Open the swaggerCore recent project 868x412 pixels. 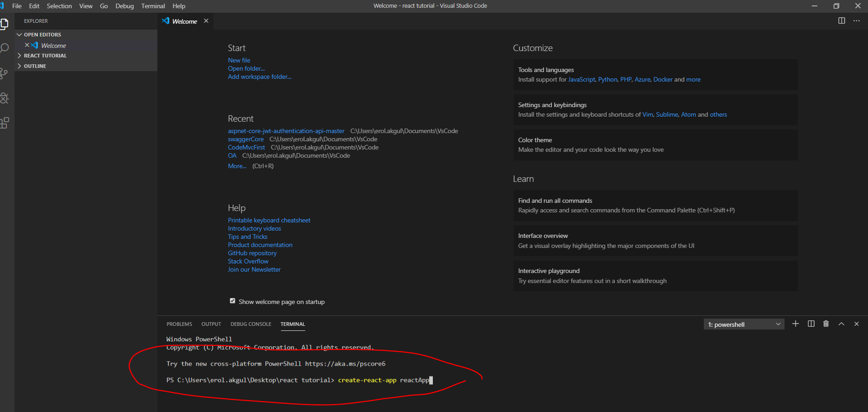[x=245, y=139]
